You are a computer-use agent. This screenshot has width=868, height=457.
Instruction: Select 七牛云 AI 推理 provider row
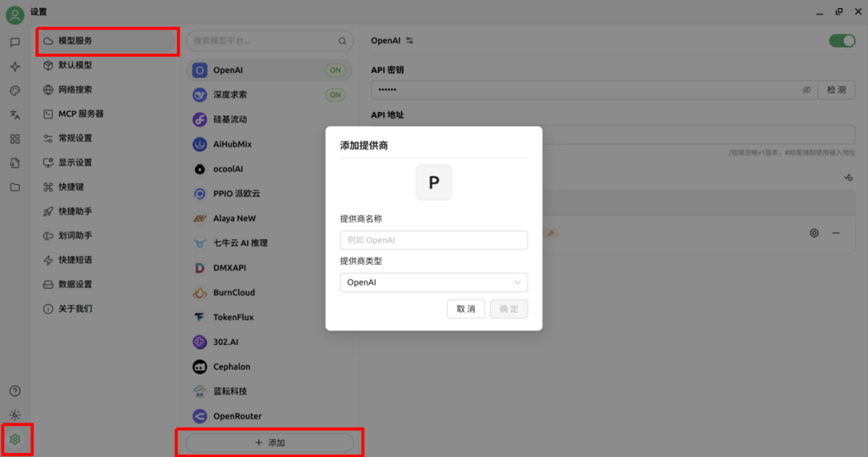click(269, 243)
